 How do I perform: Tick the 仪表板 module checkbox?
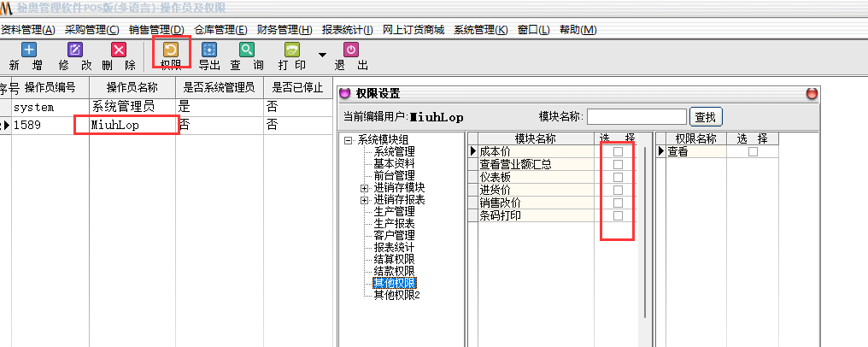[618, 177]
